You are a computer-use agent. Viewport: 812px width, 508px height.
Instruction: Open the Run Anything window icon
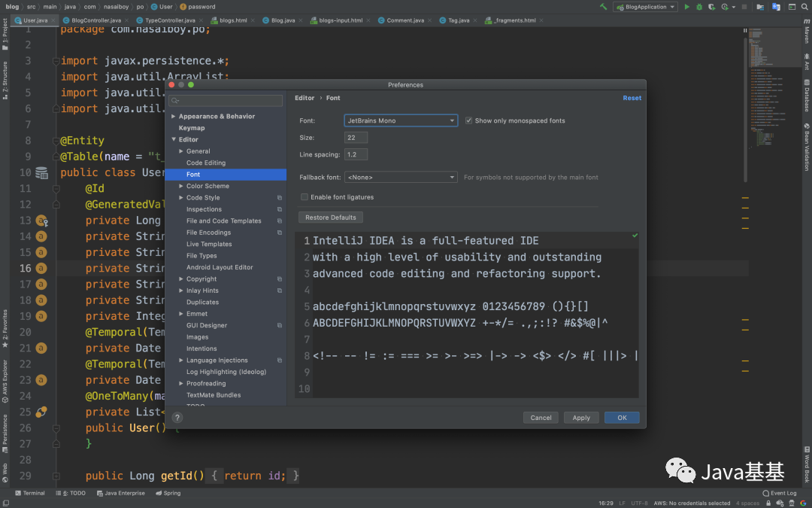coord(792,7)
